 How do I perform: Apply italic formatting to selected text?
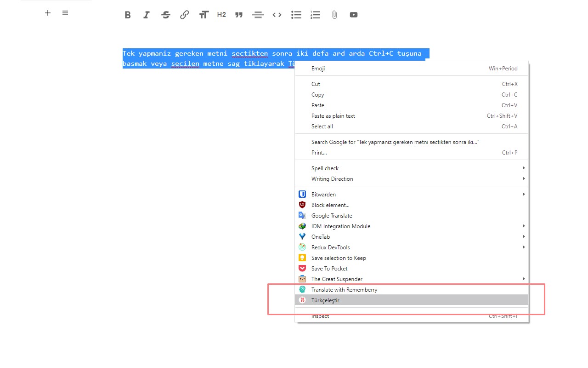click(147, 15)
